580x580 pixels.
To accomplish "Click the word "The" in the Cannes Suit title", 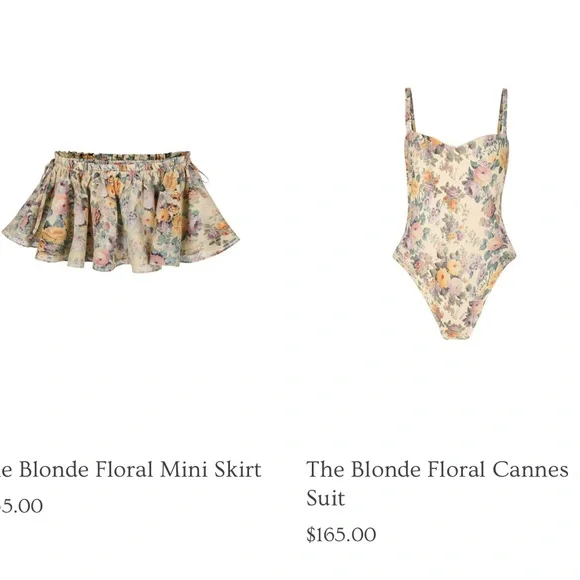I will point(326,469).
